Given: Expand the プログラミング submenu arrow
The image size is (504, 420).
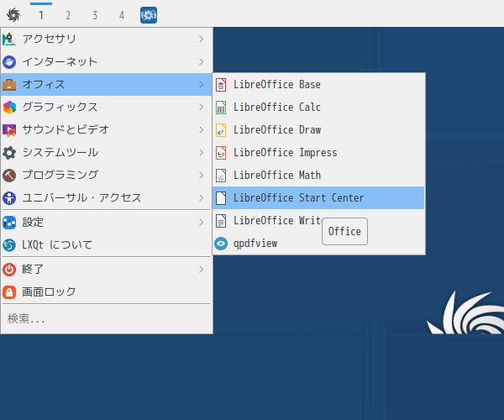Looking at the screenshot, I should point(202,175).
